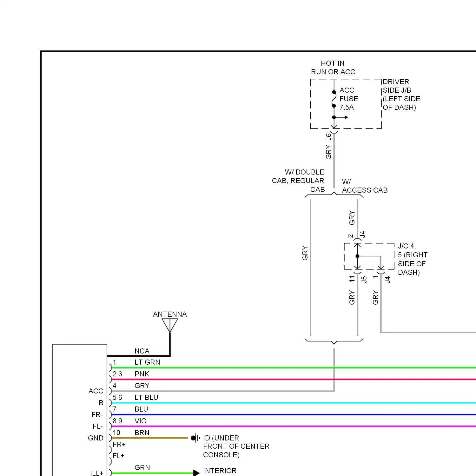Click the vertical "GRY" label beside J6

pyautogui.click(x=328, y=152)
